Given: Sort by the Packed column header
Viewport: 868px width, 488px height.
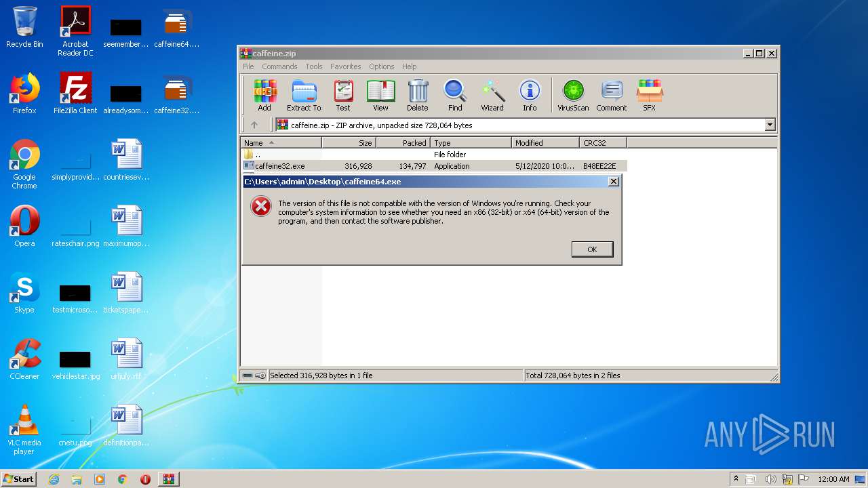Looking at the screenshot, I should coord(403,143).
